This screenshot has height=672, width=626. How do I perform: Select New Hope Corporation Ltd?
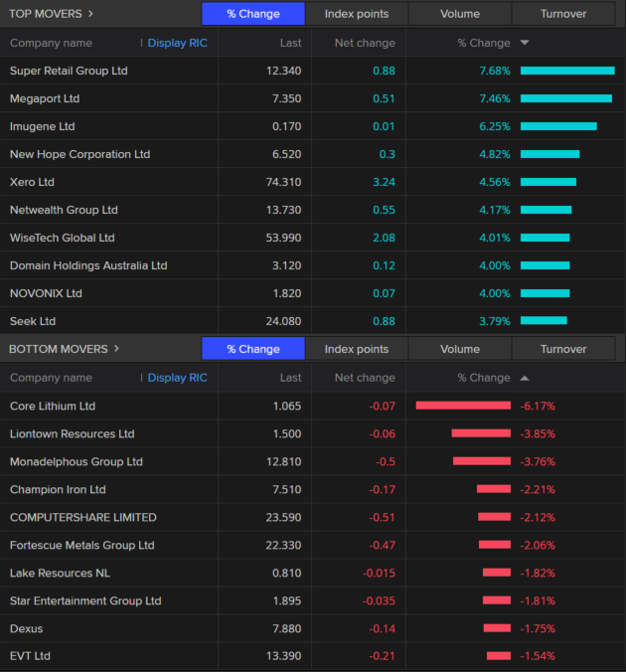(80, 154)
